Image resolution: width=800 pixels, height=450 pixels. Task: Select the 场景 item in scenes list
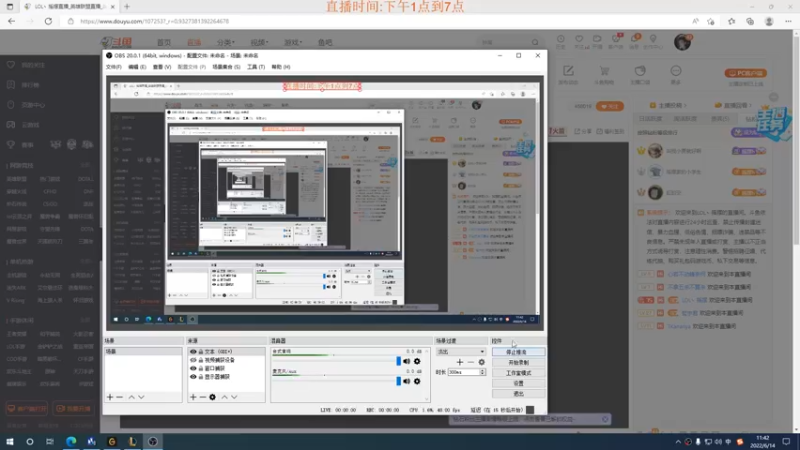(143, 352)
